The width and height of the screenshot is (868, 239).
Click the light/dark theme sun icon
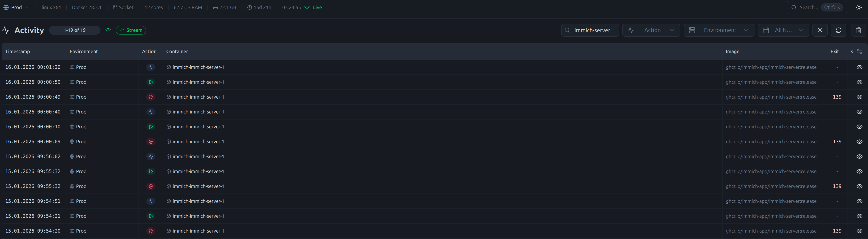pyautogui.click(x=859, y=7)
